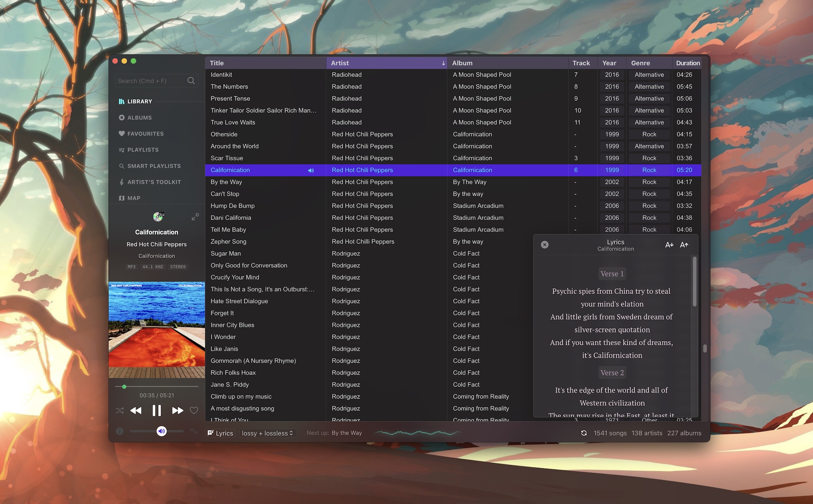Click the equalizer wave icon
The width and height of the screenshot is (813, 504).
click(194, 431)
